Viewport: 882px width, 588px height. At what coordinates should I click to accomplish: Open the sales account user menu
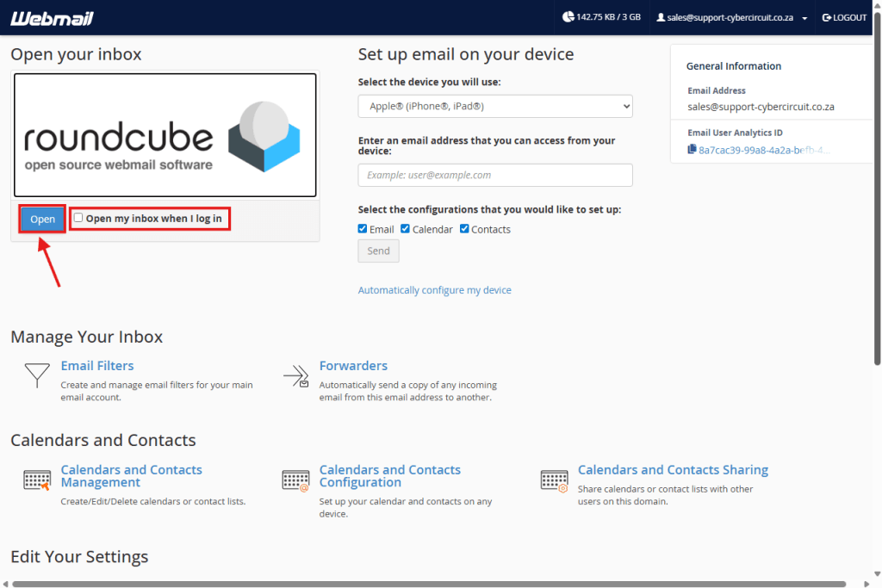[731, 17]
